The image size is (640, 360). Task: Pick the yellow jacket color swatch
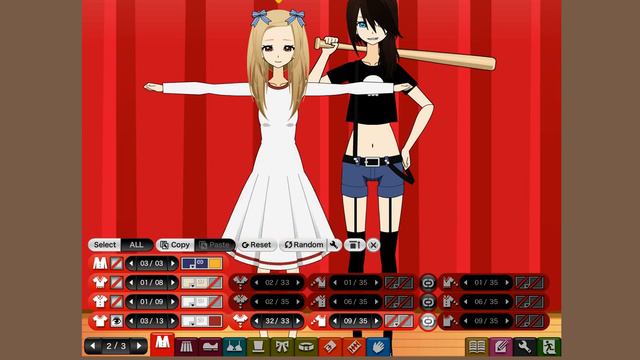tap(216, 263)
